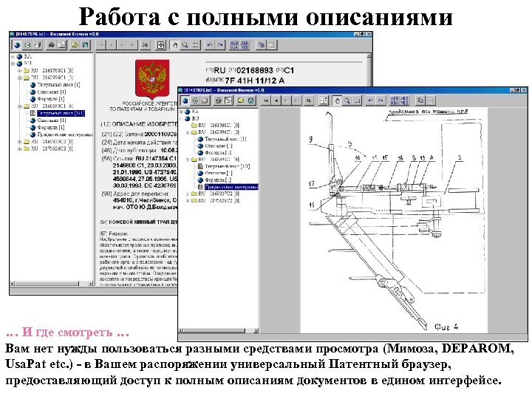Click the Russian coat of arms image in back window
The image size is (532, 399).
point(152,79)
